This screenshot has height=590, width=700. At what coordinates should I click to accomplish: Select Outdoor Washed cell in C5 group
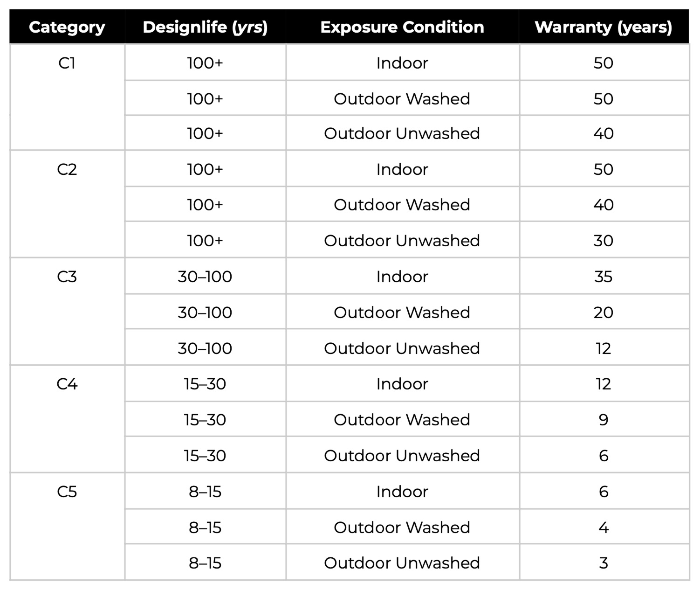pos(402,528)
